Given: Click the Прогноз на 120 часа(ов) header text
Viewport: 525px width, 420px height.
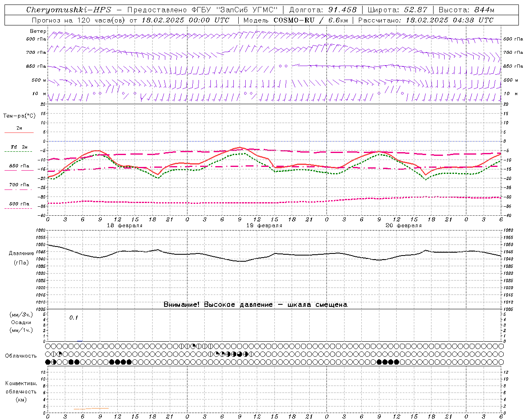Looking at the screenshot, I should [x=79, y=20].
